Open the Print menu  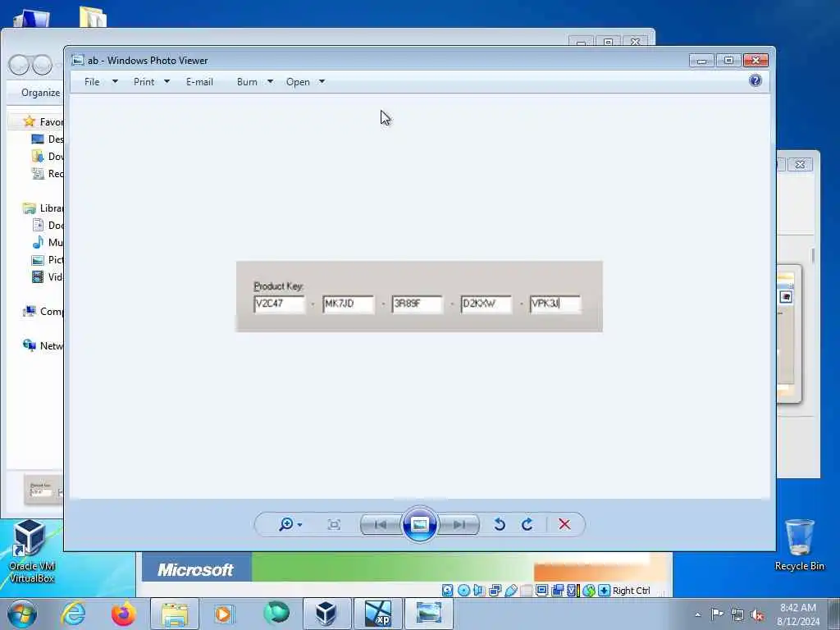(144, 82)
